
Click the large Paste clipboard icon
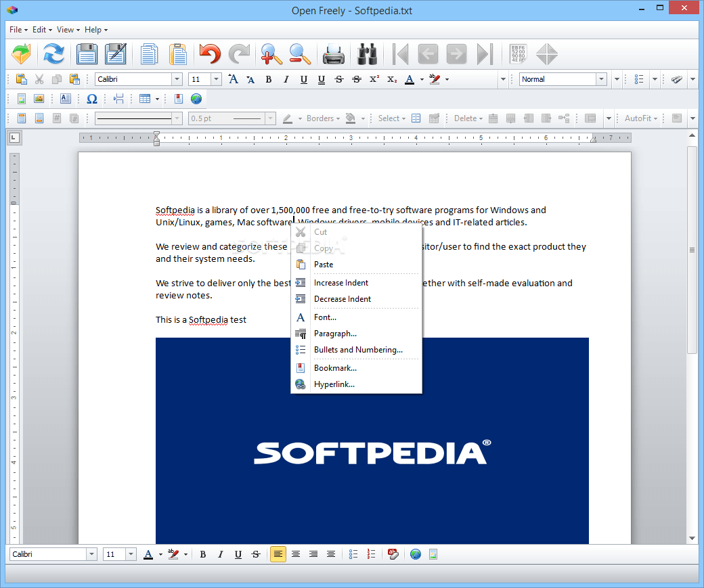(x=178, y=54)
